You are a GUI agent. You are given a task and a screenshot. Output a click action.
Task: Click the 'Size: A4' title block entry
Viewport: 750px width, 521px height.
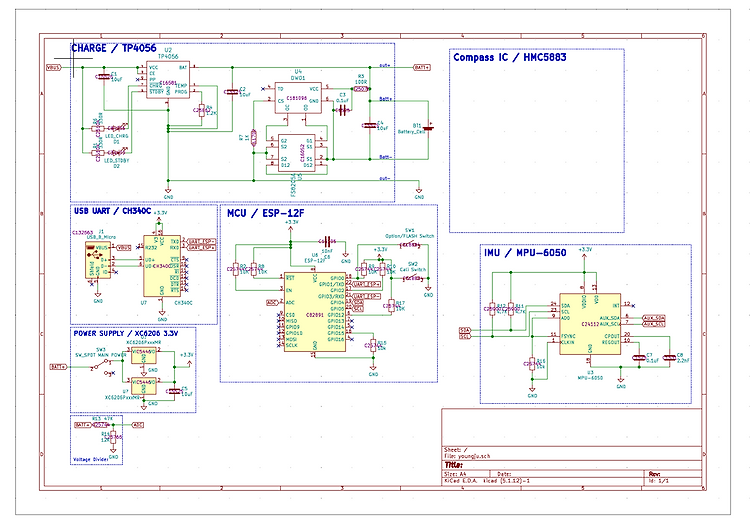click(455, 474)
